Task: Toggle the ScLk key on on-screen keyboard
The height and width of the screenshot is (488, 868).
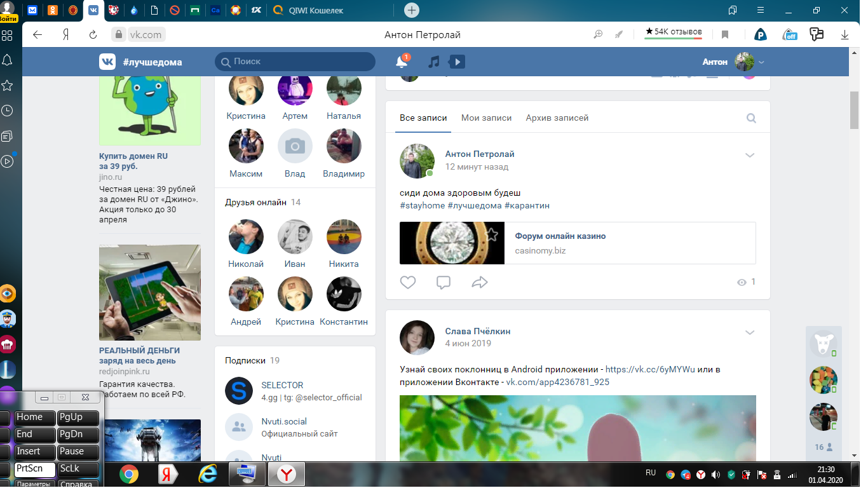Action: coord(78,469)
